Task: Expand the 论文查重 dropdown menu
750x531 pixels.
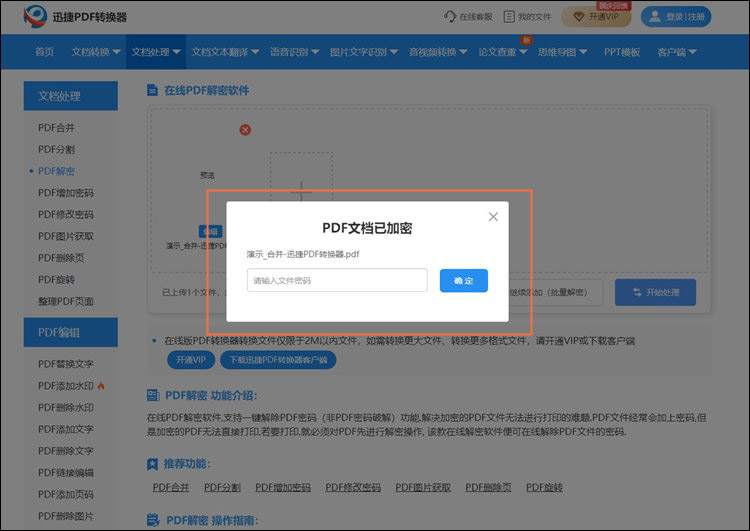Action: [502, 52]
